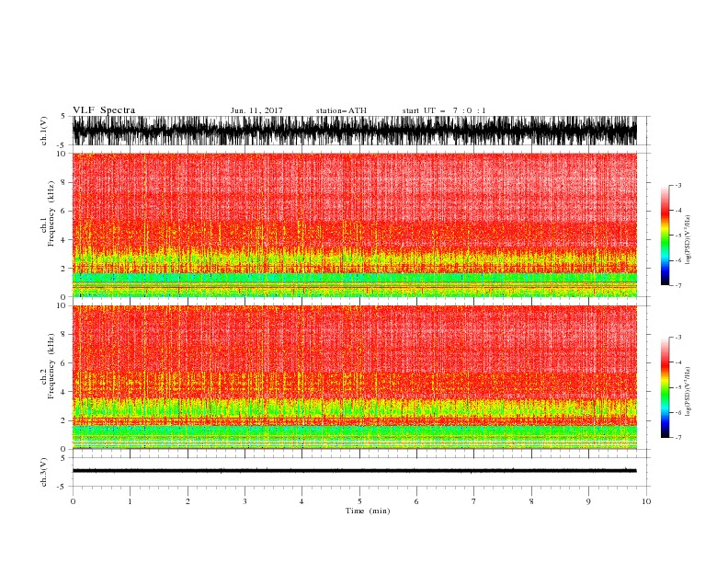Click the ch.2 colorbar "log(PSD)(V²/Hz)" label
The image size is (728, 563).
(x=688, y=392)
